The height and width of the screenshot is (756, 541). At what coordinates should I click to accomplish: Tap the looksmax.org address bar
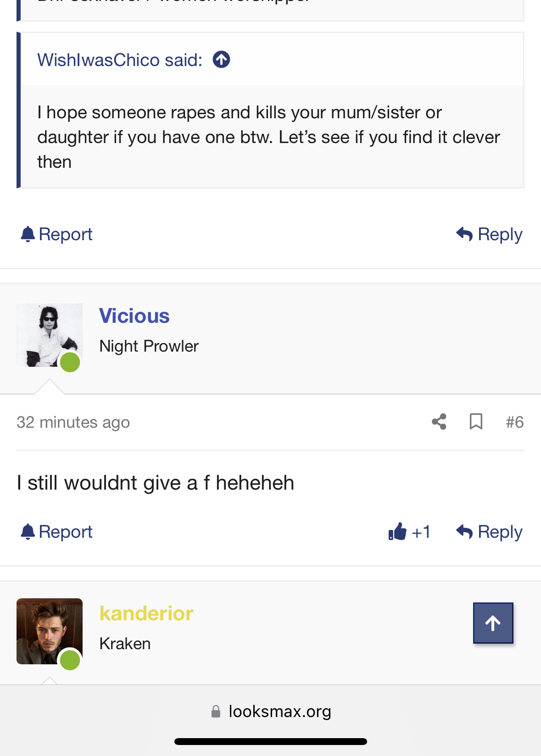[279, 712]
